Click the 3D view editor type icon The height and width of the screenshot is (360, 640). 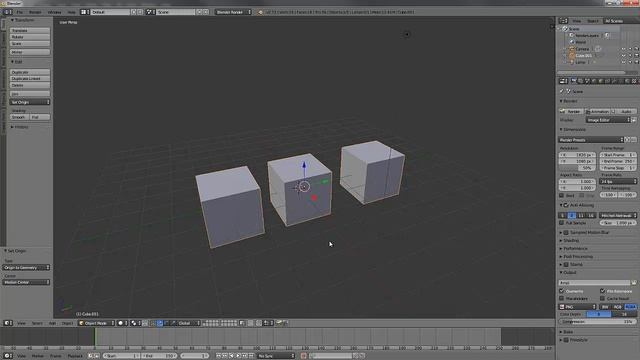point(7,323)
